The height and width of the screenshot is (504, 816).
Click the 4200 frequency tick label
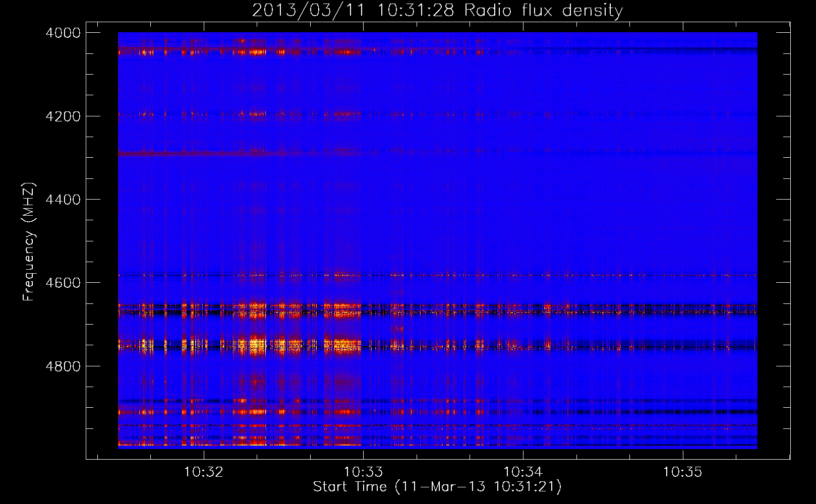click(x=63, y=116)
